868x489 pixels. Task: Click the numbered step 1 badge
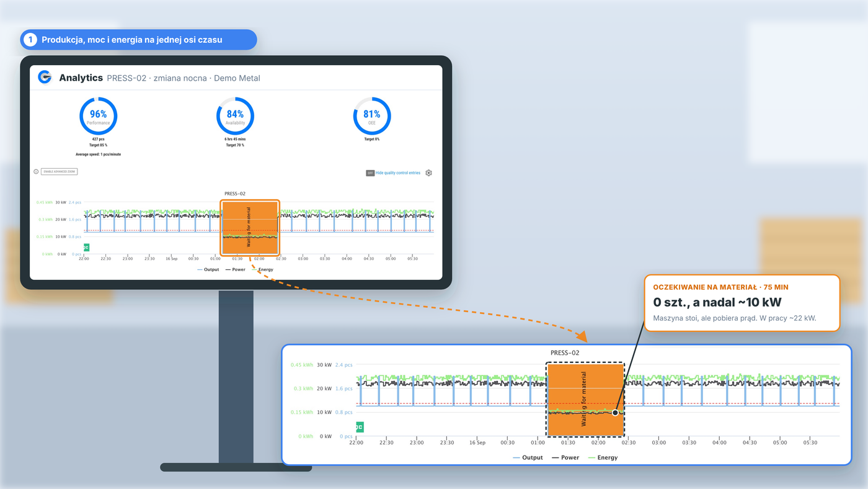[30, 40]
